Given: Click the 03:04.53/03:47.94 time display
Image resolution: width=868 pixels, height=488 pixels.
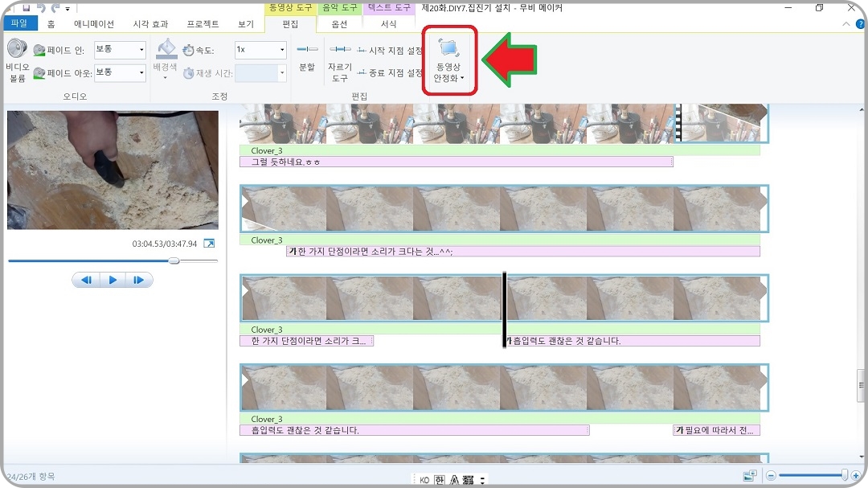Looking at the screenshot, I should pos(165,244).
